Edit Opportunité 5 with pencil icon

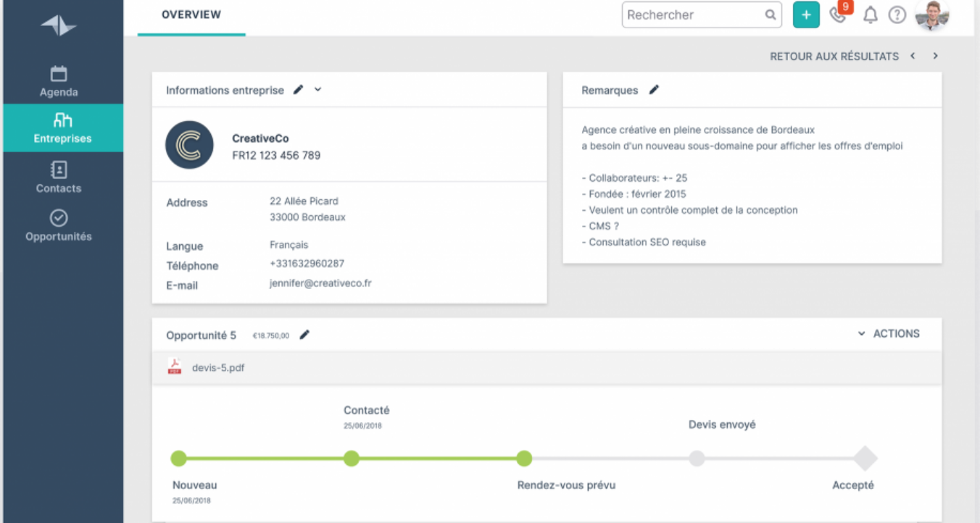click(x=304, y=335)
